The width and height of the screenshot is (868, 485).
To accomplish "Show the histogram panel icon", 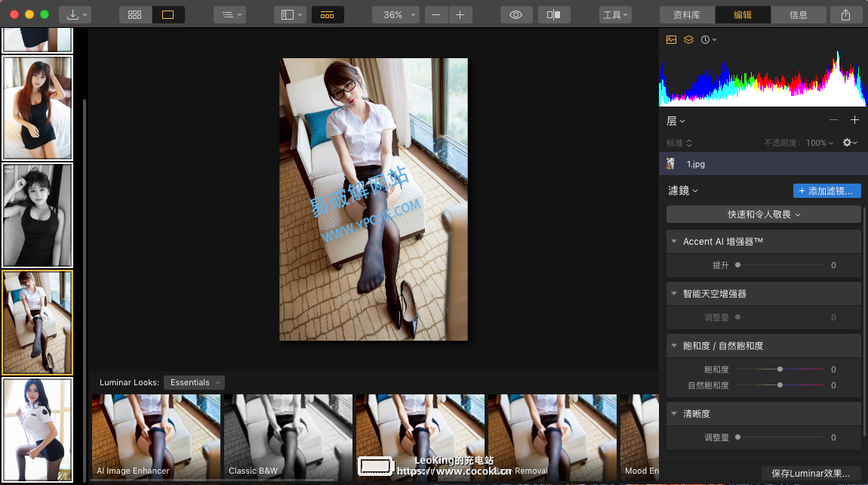I will pyautogui.click(x=672, y=39).
